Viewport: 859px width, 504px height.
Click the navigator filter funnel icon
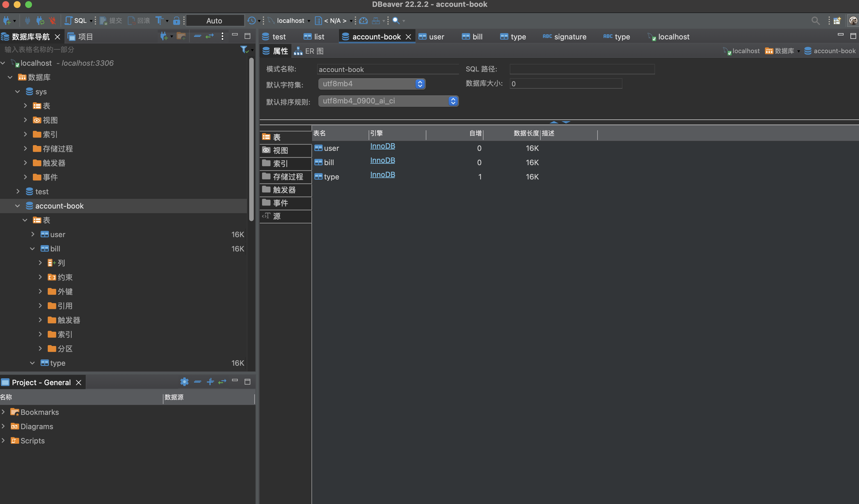[244, 50]
